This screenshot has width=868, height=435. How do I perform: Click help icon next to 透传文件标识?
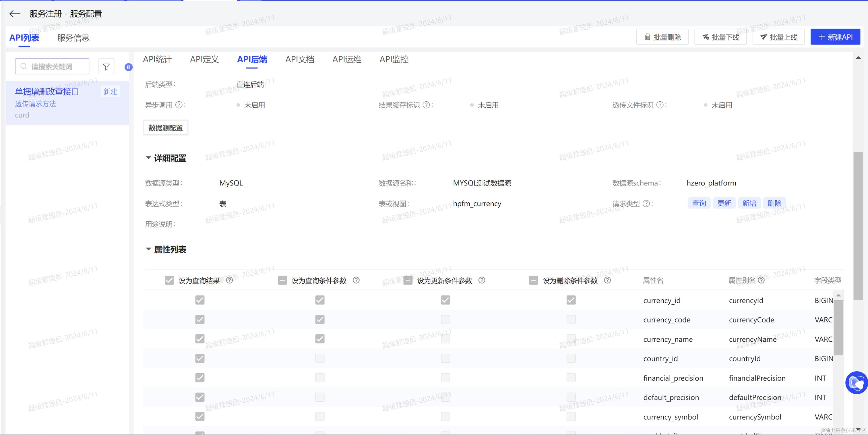660,105
